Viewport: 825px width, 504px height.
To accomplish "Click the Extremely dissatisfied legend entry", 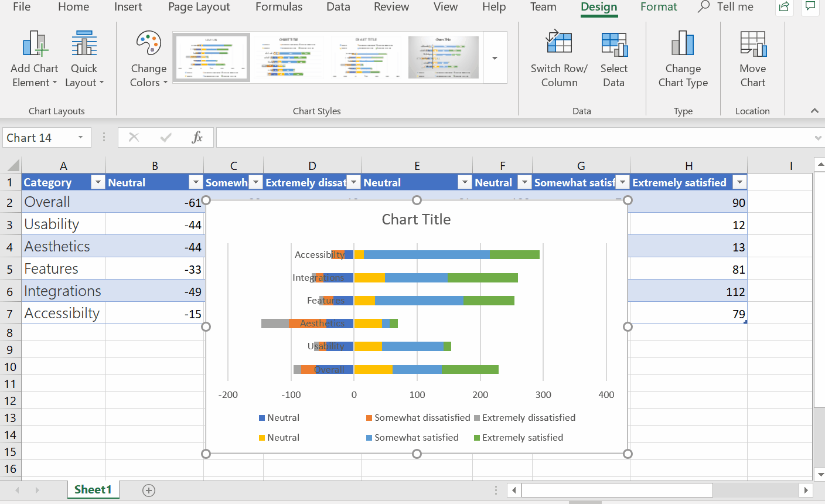I will [x=524, y=418].
